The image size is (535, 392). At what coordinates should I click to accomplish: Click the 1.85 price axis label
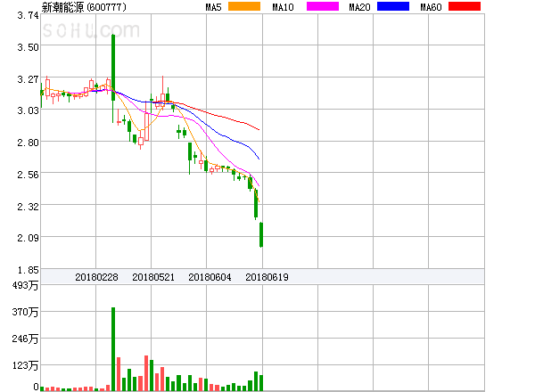coord(28,270)
